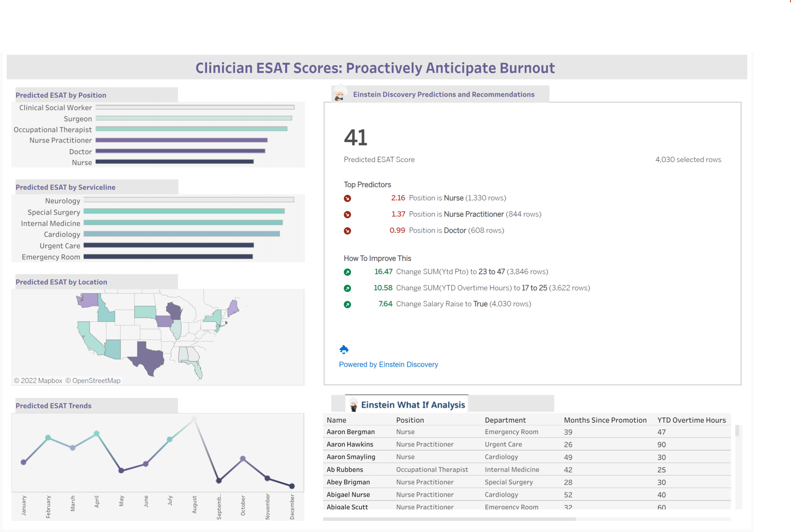
Task: Click the Position column header in table
Action: coord(410,420)
